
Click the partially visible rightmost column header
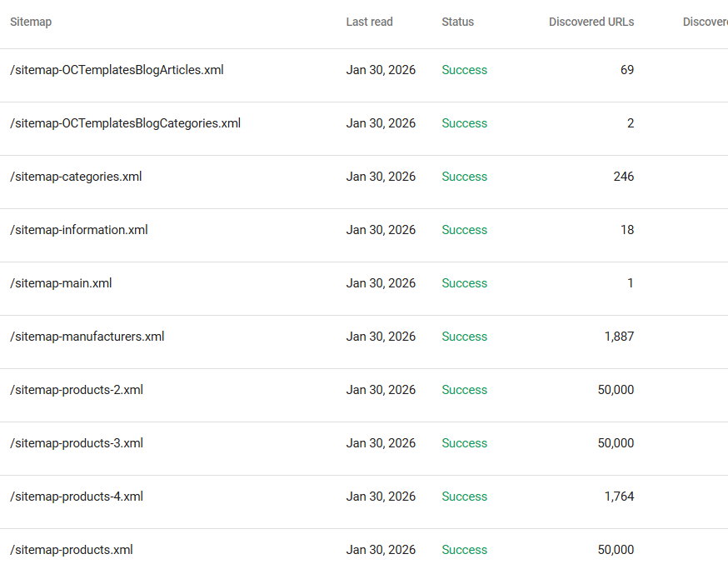click(705, 22)
